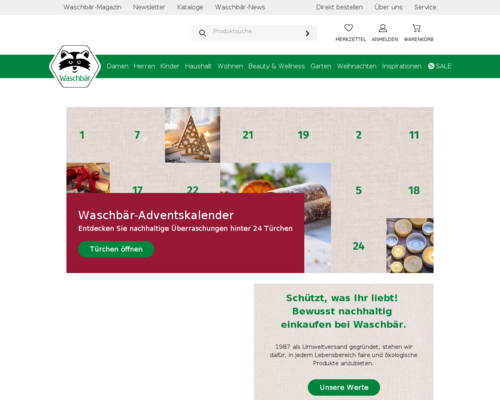
Task: Click the Unsere Werte button
Action: [344, 387]
